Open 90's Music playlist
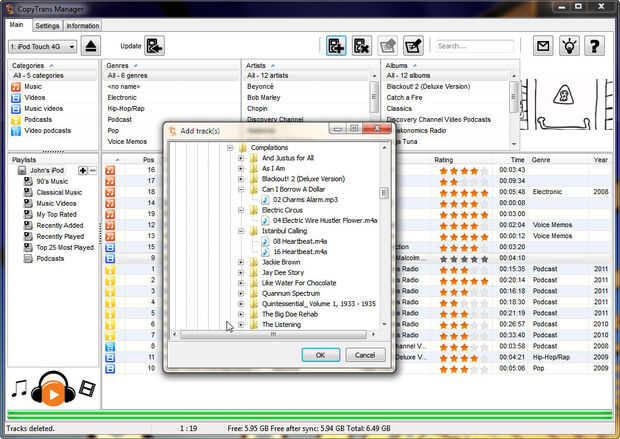 click(52, 181)
